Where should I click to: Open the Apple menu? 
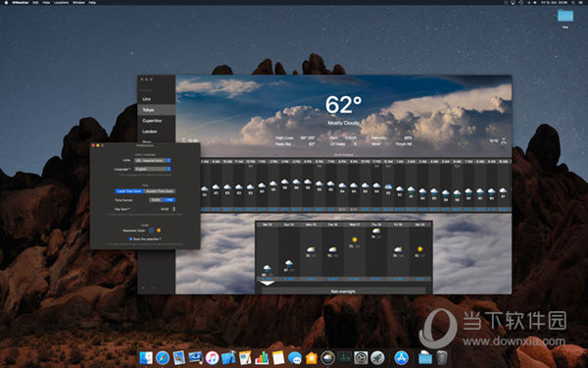(x=6, y=2)
